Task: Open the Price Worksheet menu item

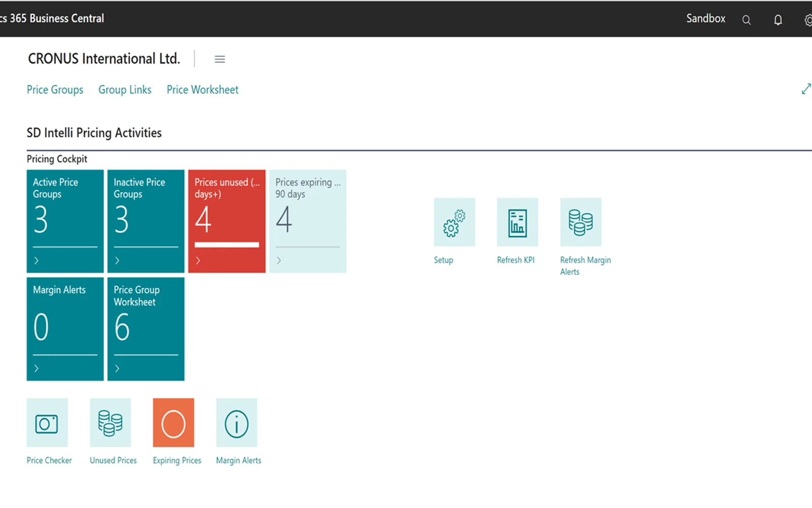Action: point(202,90)
